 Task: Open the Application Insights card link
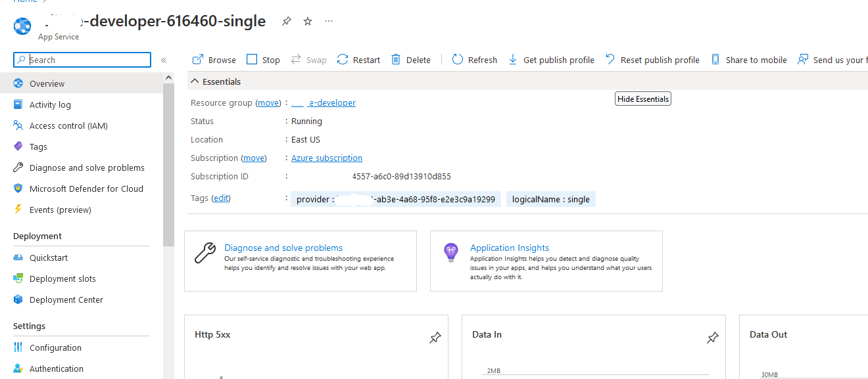click(x=510, y=248)
